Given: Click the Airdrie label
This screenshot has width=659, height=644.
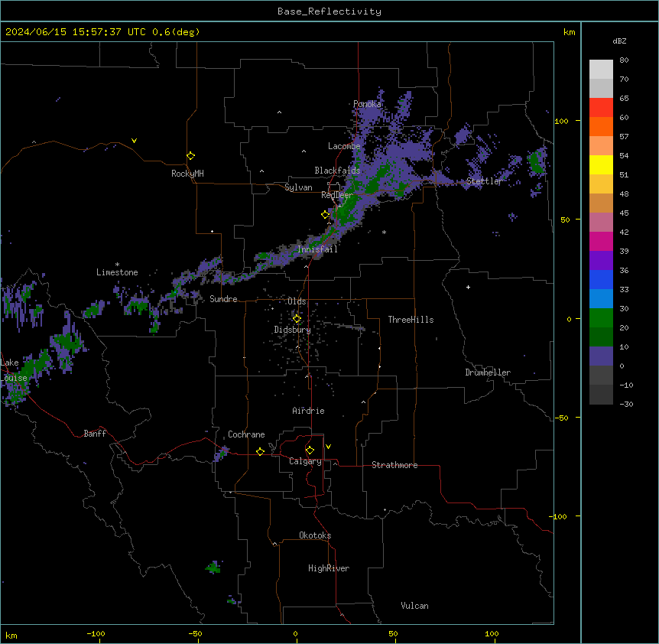Looking at the screenshot, I should [309, 411].
